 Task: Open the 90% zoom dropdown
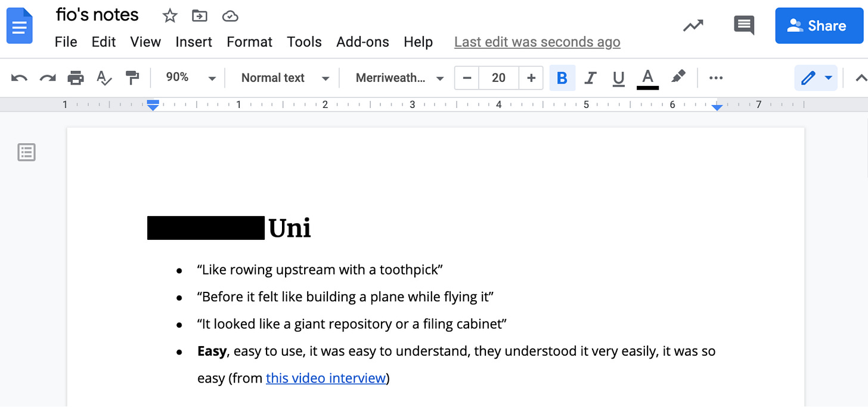pos(191,78)
